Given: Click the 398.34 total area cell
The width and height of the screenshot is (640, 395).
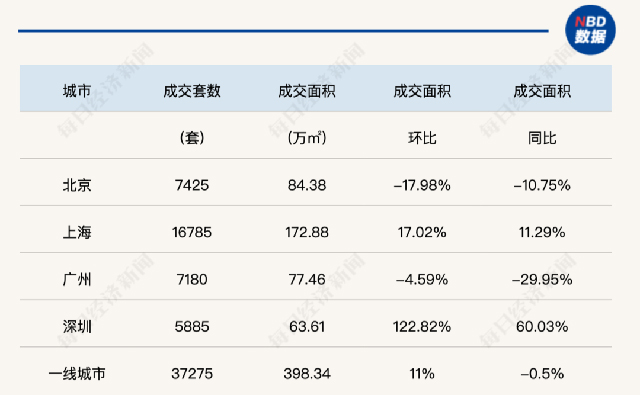Looking at the screenshot, I should click(307, 373).
